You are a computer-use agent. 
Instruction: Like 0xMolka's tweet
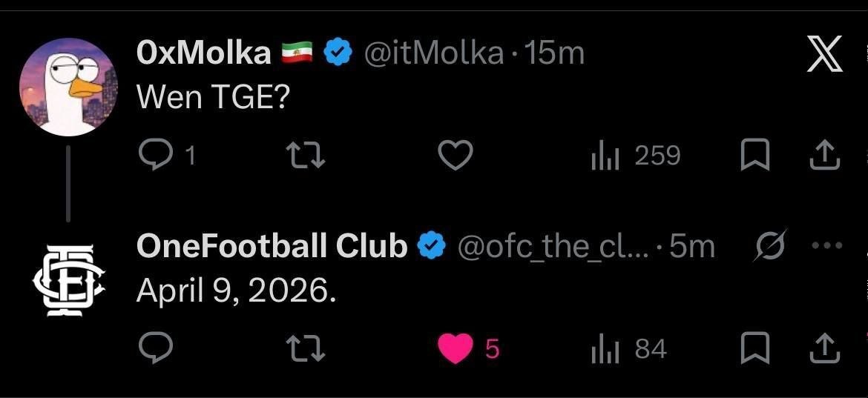[x=456, y=155]
